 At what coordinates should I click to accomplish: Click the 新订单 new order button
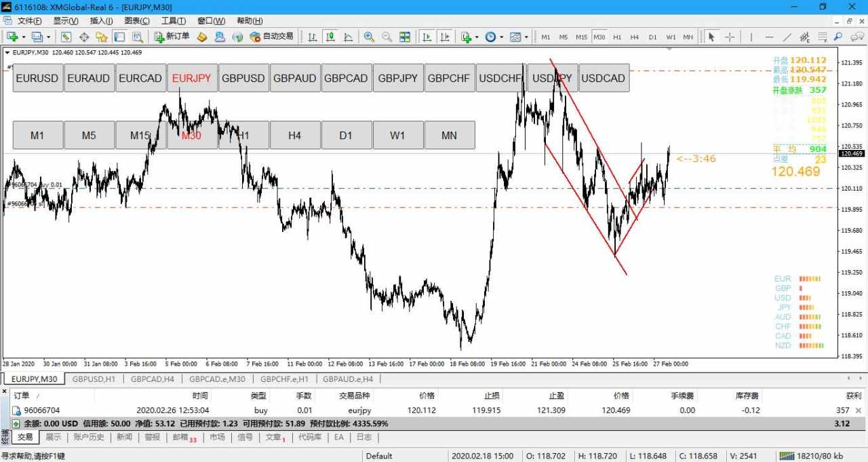click(x=172, y=37)
